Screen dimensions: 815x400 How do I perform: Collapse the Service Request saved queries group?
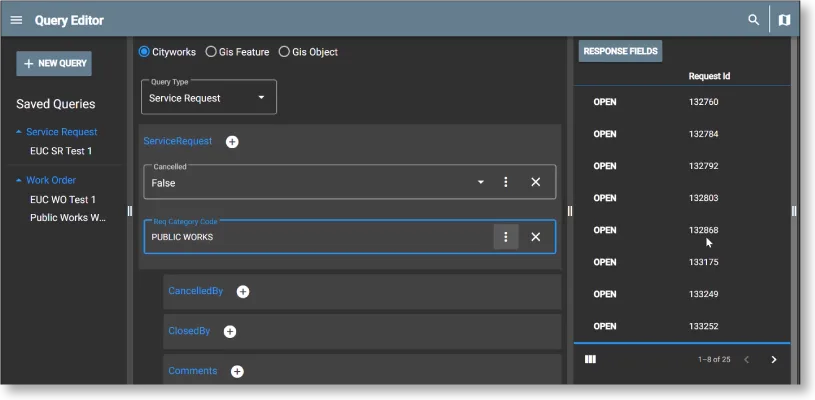coord(19,132)
